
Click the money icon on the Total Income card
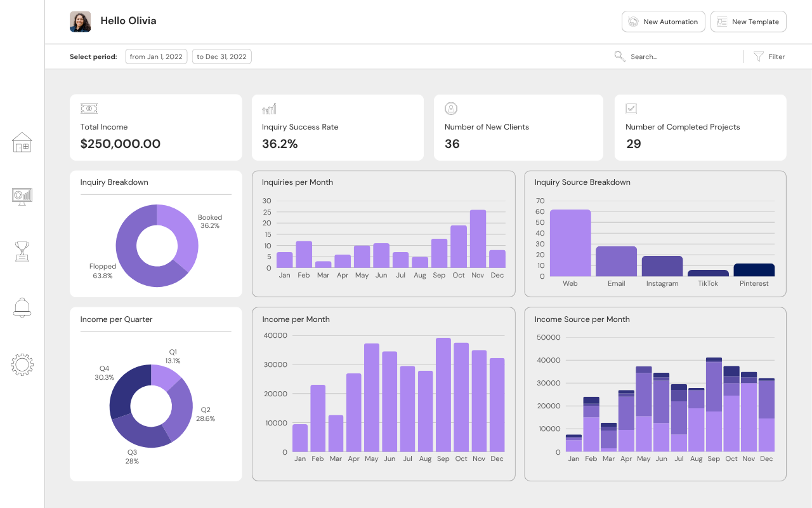pyautogui.click(x=89, y=108)
